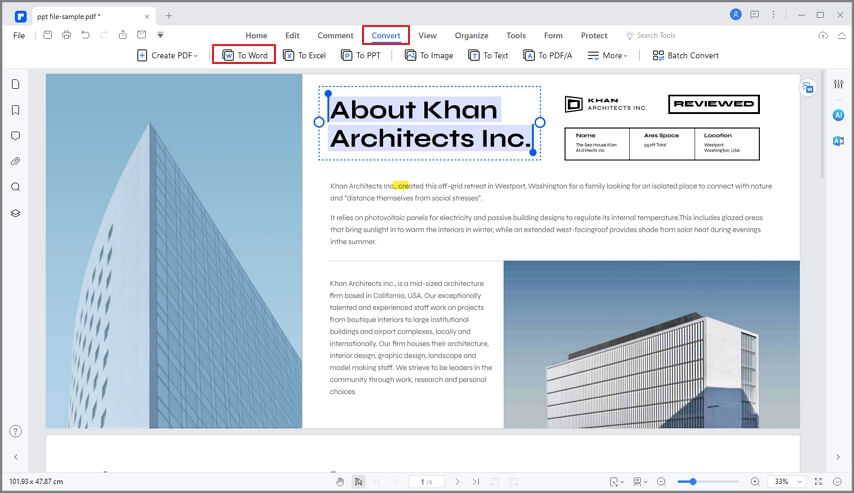Go to the Organize tab
Screen dimensions: 854x493
472,35
